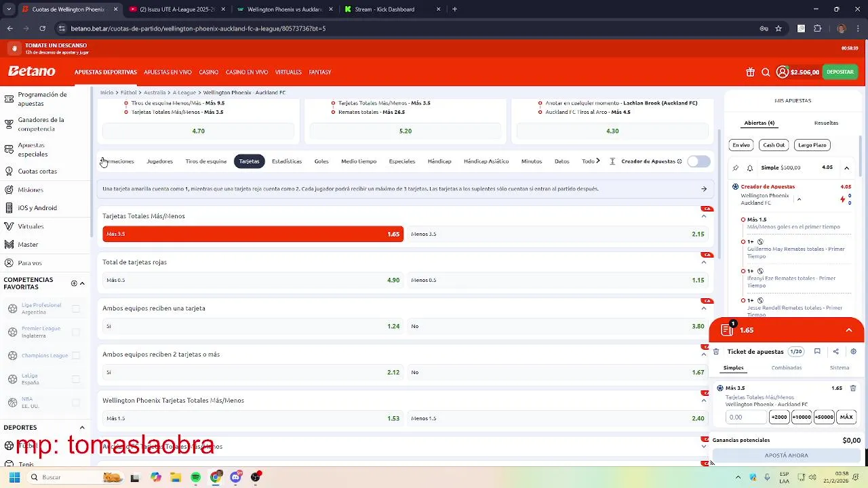
Task: Click the Windows taskbar search box
Action: (x=76, y=477)
